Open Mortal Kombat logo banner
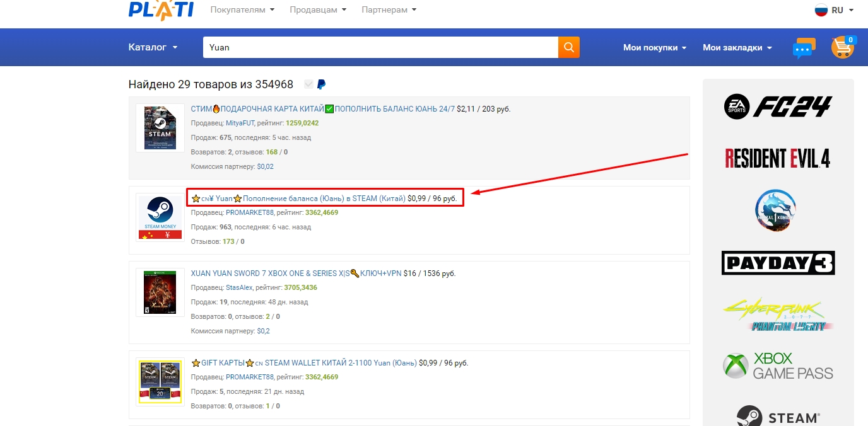 776,210
